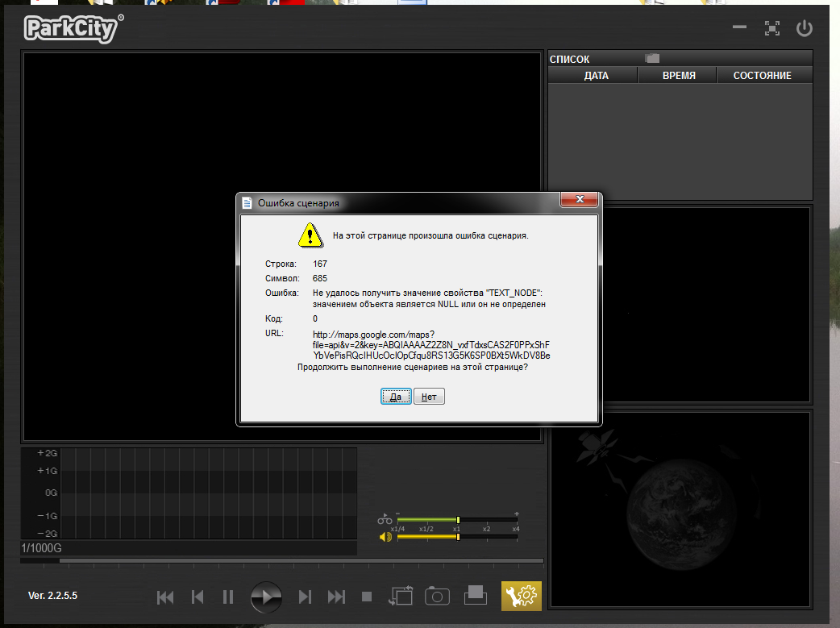
Task: Stop playback with the square stop icon
Action: coord(367,597)
